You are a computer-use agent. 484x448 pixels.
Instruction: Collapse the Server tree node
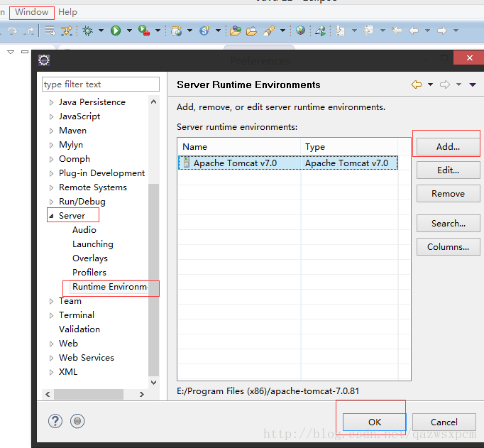click(x=51, y=216)
